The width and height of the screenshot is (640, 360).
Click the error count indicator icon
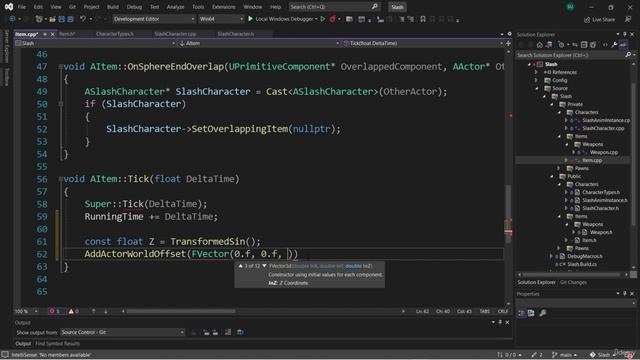tap(52, 311)
